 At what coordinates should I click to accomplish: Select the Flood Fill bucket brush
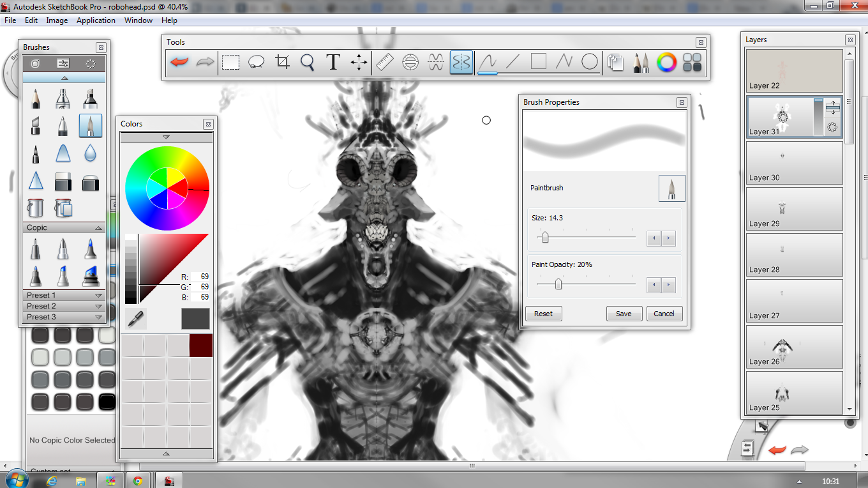coord(36,208)
